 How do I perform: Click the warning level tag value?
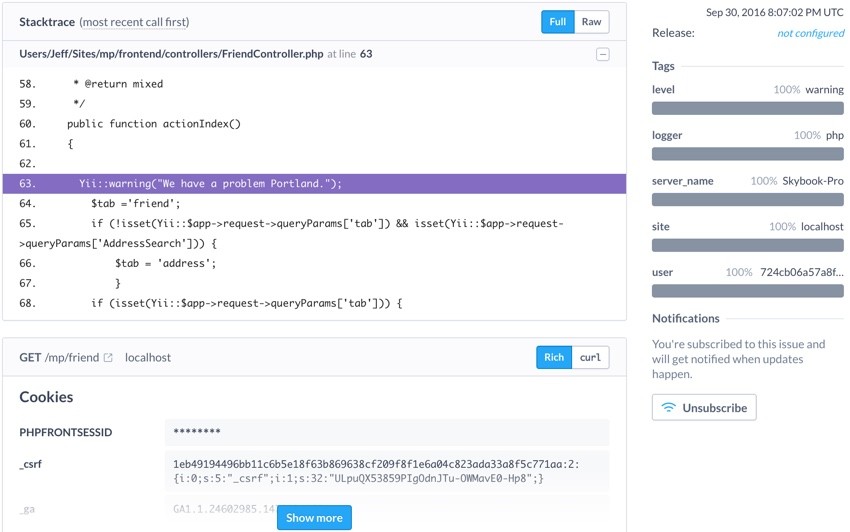(824, 89)
